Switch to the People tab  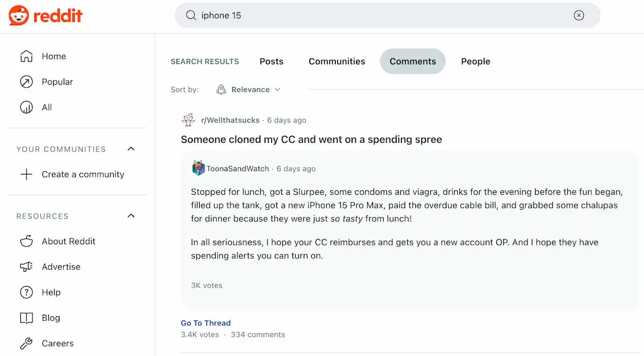point(475,61)
